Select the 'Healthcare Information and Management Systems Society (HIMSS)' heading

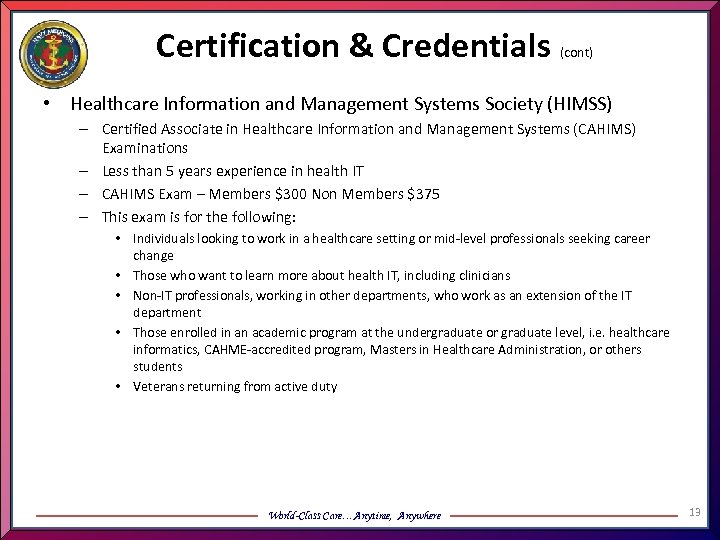[x=341, y=104]
